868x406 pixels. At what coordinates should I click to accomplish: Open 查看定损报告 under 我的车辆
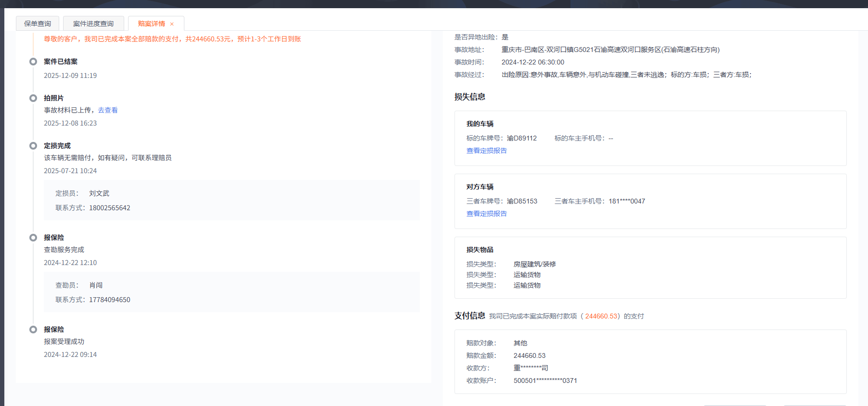point(486,151)
